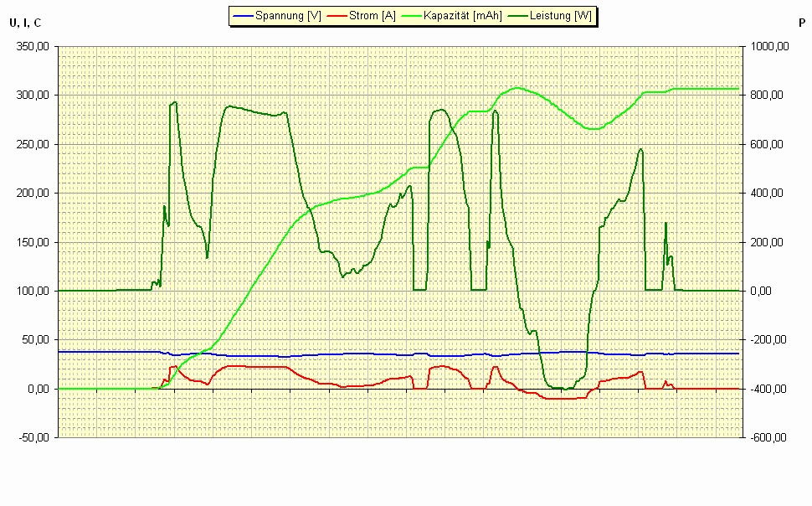The height and width of the screenshot is (506, 812).
Task: Select the 250,00 tick on left axis
Action: click(33, 145)
